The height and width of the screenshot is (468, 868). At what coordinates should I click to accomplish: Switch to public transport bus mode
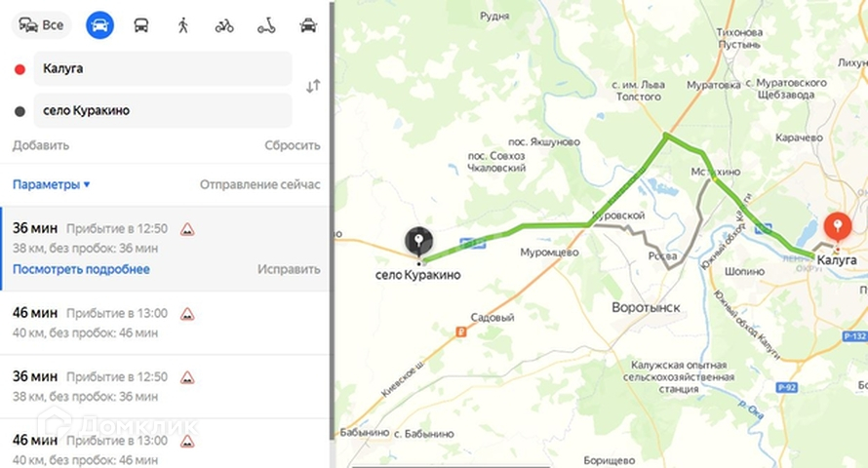[x=141, y=25]
